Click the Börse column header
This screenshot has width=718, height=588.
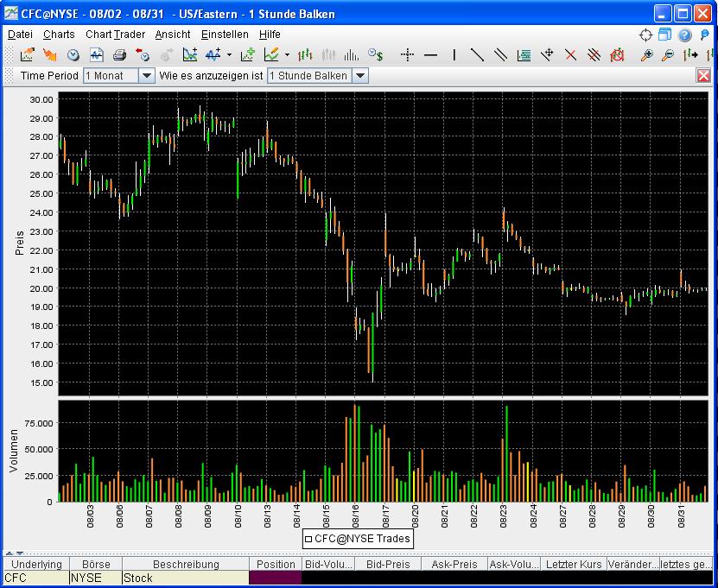click(x=96, y=564)
